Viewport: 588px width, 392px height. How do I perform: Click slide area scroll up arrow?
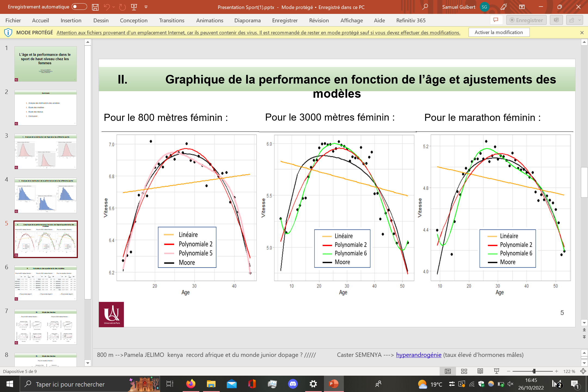click(x=584, y=42)
